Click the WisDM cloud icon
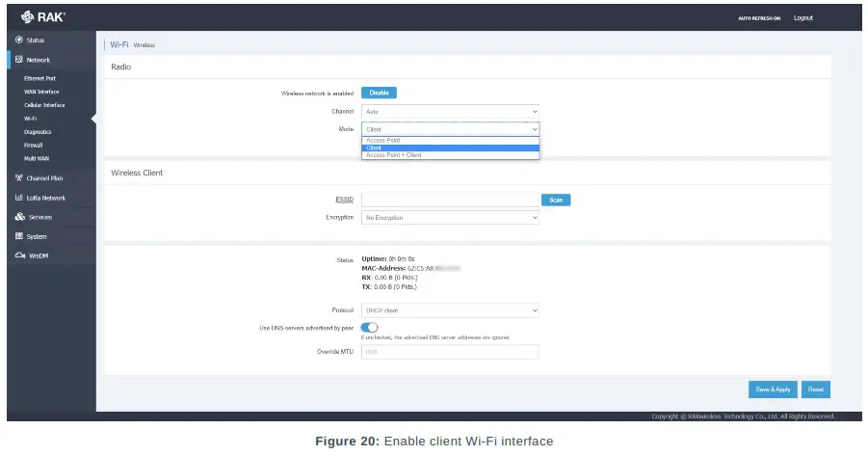The width and height of the screenshot is (868, 456). [x=20, y=255]
